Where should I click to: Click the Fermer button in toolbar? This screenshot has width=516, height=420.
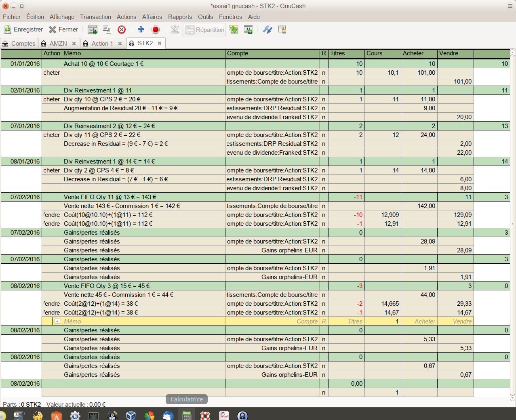click(x=63, y=29)
